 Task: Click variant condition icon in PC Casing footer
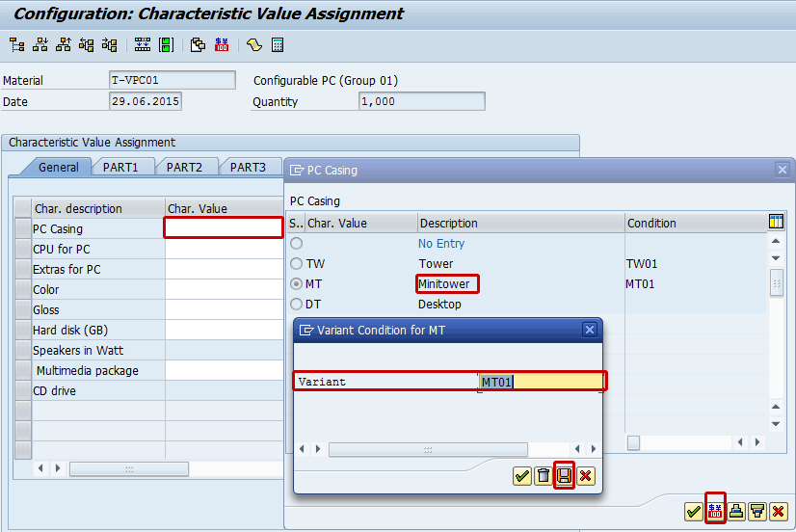point(715,510)
